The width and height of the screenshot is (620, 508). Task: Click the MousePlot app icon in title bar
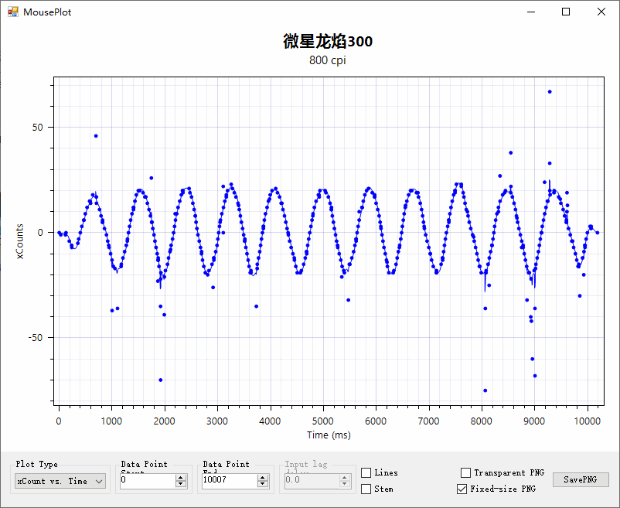[x=13, y=12]
